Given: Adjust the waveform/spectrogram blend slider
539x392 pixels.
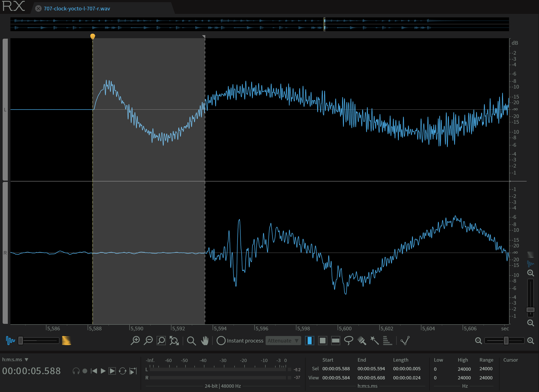Looking at the screenshot, I should (x=39, y=341).
